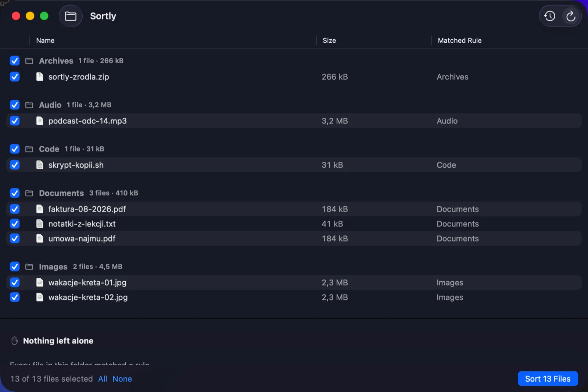
Task: Open the sort history clock icon
Action: coord(550,16)
